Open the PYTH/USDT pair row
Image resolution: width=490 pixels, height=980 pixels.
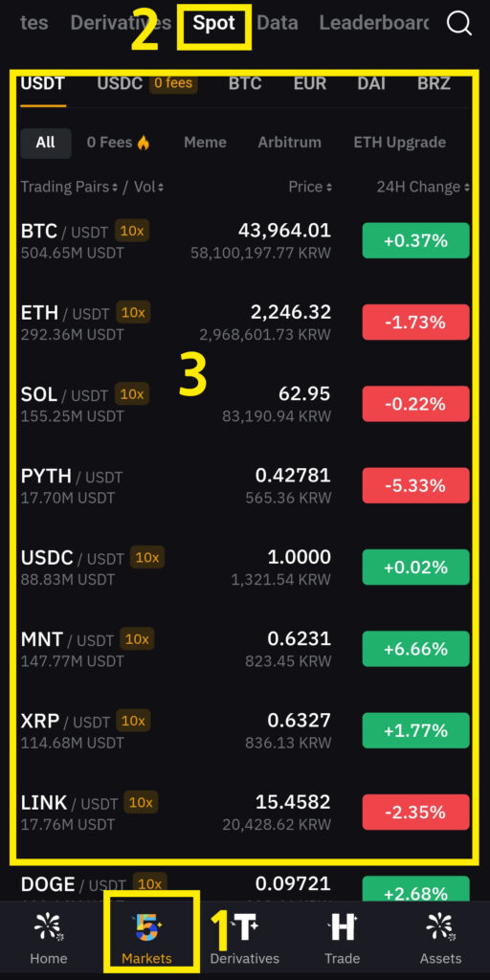[x=245, y=485]
